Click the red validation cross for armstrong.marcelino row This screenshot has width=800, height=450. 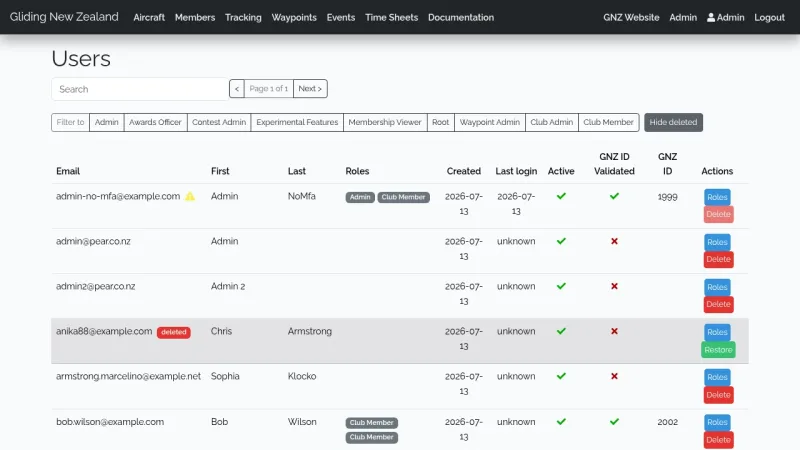click(x=614, y=376)
